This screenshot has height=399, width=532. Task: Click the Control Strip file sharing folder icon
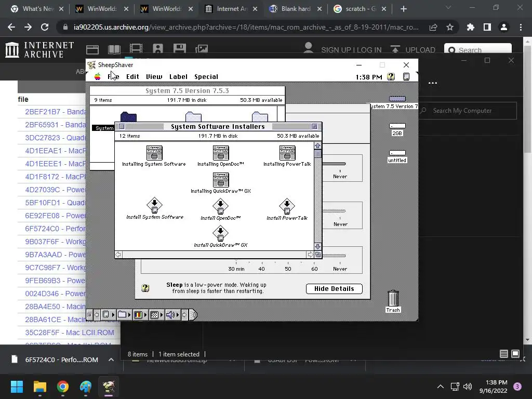pyautogui.click(x=122, y=315)
